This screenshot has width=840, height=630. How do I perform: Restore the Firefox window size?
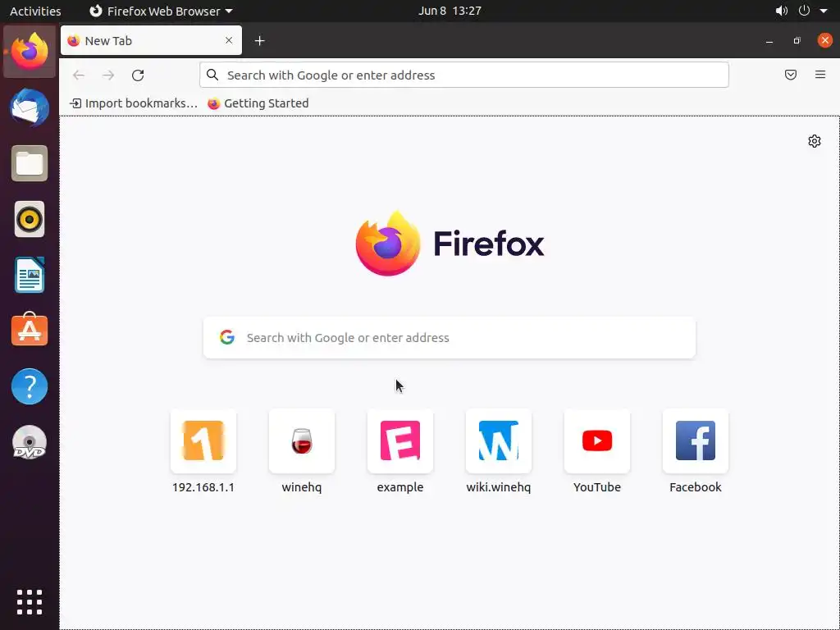(x=797, y=41)
